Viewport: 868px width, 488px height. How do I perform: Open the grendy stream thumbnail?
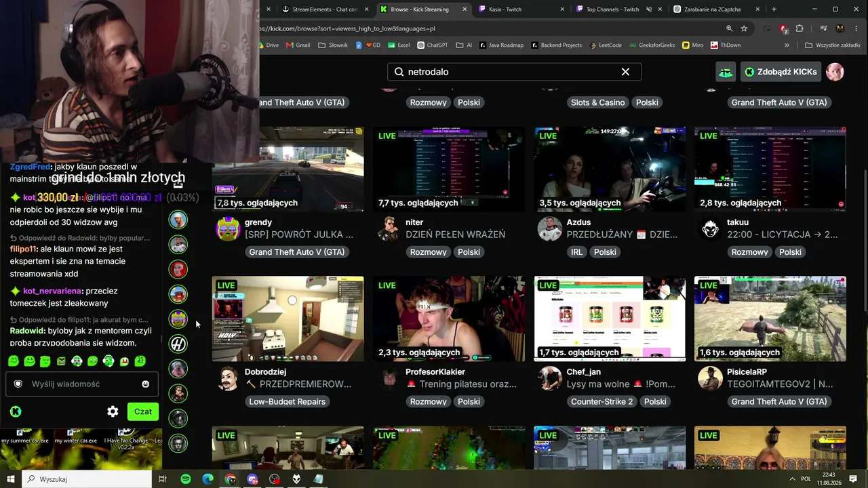(288, 169)
